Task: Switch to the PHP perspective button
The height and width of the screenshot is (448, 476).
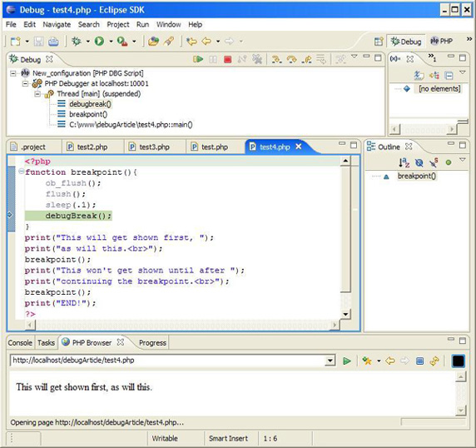Action: (x=441, y=42)
